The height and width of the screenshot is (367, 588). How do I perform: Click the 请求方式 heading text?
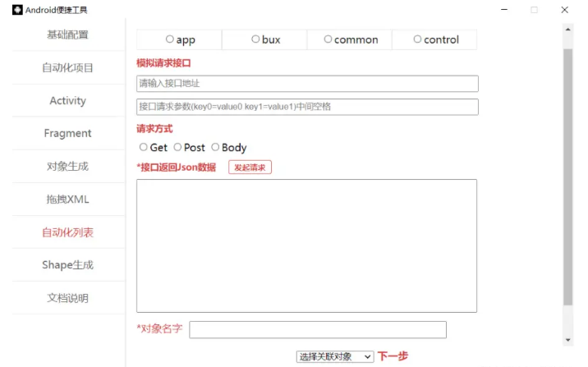[154, 129]
